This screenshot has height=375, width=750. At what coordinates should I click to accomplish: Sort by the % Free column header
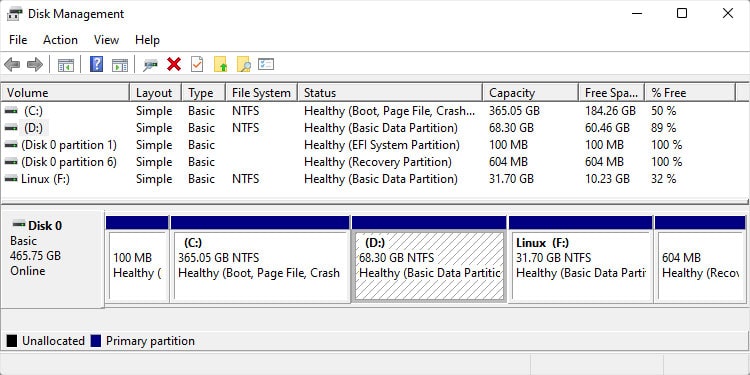(x=690, y=93)
